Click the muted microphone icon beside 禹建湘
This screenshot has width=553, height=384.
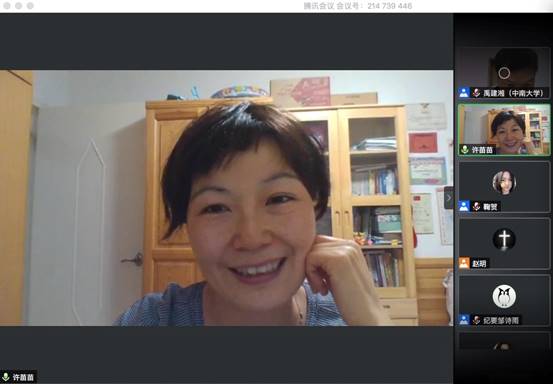pos(476,93)
